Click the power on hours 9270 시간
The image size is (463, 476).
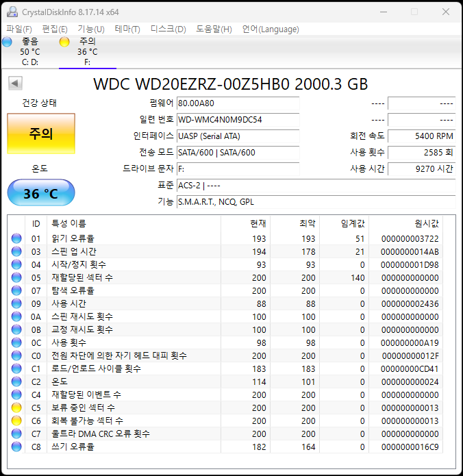point(422,169)
